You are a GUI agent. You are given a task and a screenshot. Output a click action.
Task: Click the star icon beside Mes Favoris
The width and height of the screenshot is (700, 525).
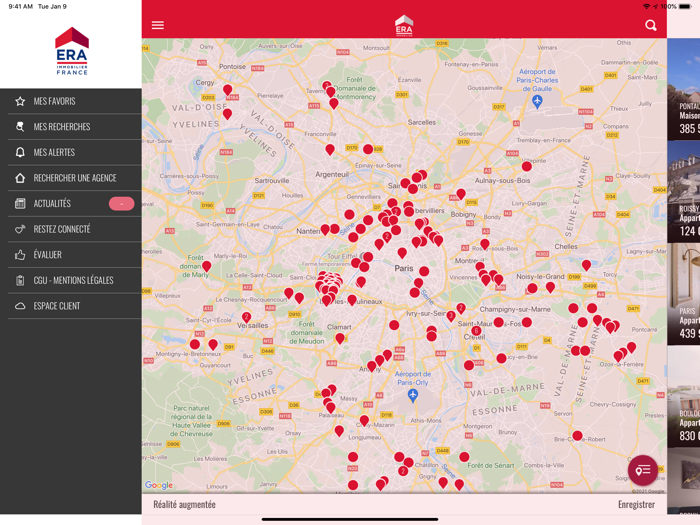point(20,101)
